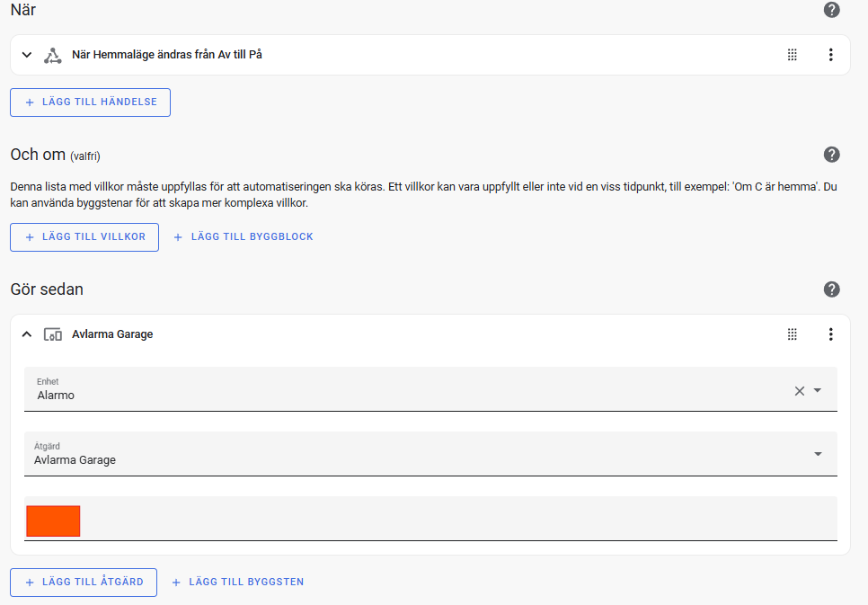This screenshot has width=868, height=605.
Task: Click the Lägg till händelse button
Action: pos(90,102)
